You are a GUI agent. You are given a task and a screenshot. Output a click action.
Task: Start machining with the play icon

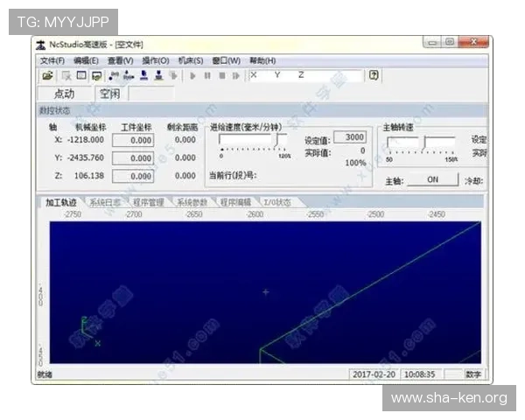pos(192,76)
